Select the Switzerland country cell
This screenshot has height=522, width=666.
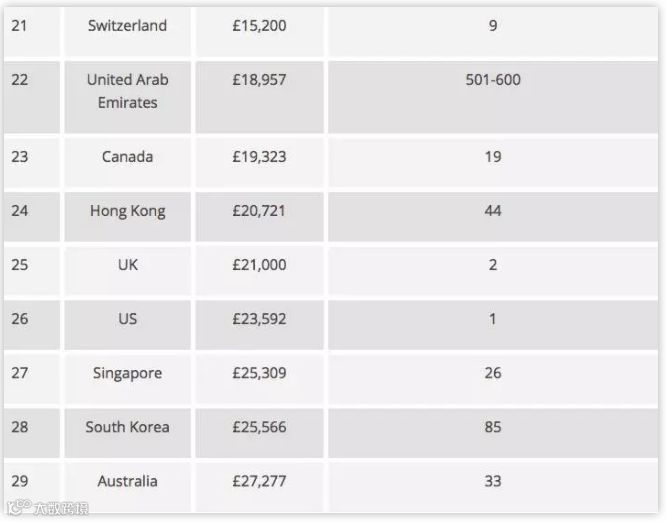click(127, 31)
